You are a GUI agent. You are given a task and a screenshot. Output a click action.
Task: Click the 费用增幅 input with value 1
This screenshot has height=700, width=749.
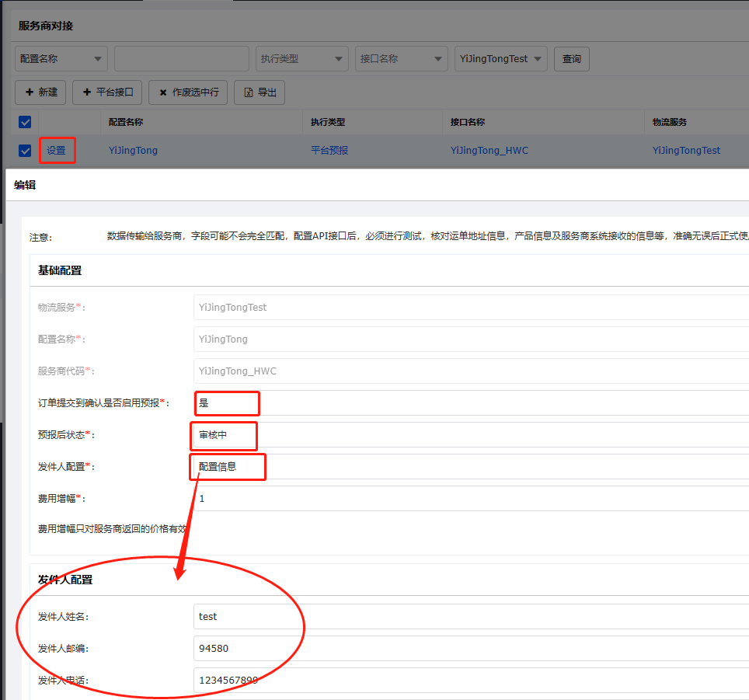(471, 499)
